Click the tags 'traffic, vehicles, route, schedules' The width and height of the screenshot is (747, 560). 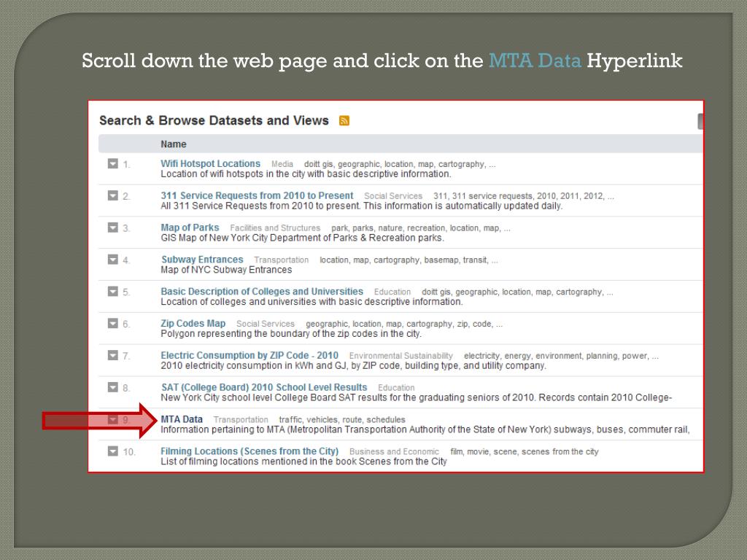[342, 419]
